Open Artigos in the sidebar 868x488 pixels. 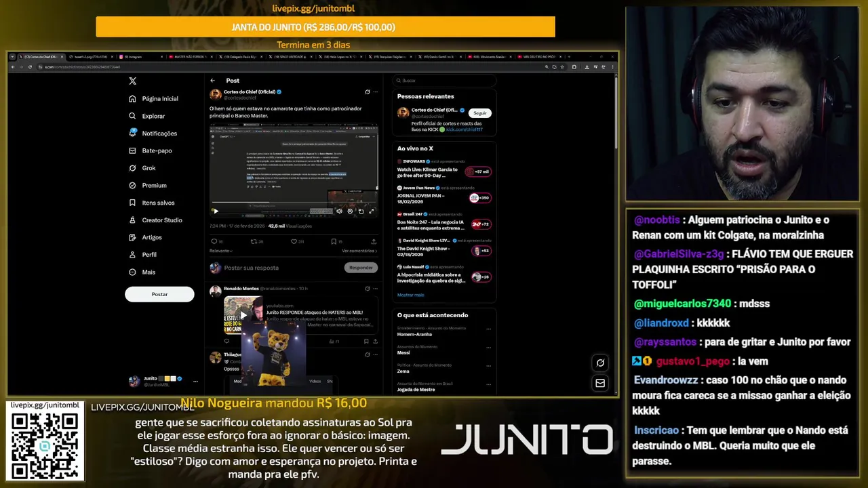tap(146, 237)
